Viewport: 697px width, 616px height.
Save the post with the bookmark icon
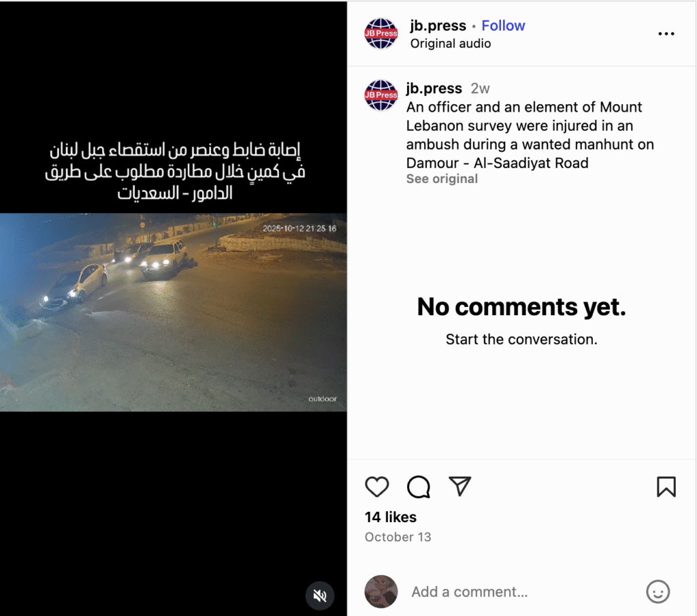pos(666,486)
